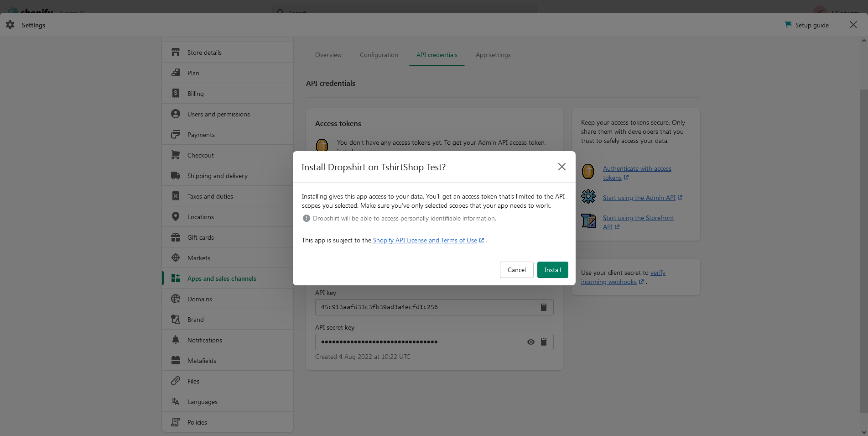
Task: Click the Metafields icon in sidebar
Action: [176, 361]
